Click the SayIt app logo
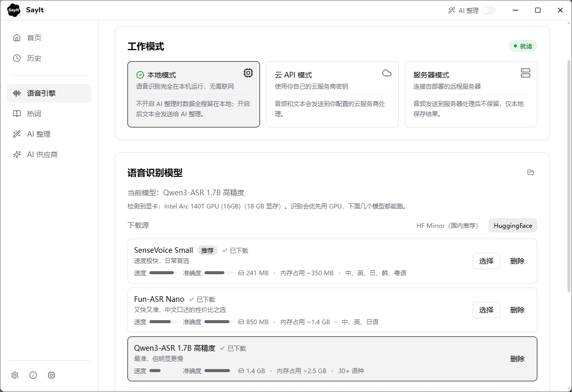572x392 pixels. [14, 10]
